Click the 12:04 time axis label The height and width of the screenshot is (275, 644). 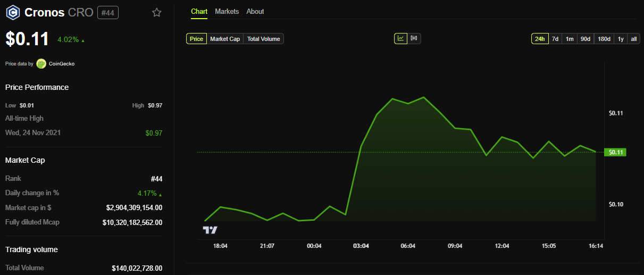pos(502,246)
